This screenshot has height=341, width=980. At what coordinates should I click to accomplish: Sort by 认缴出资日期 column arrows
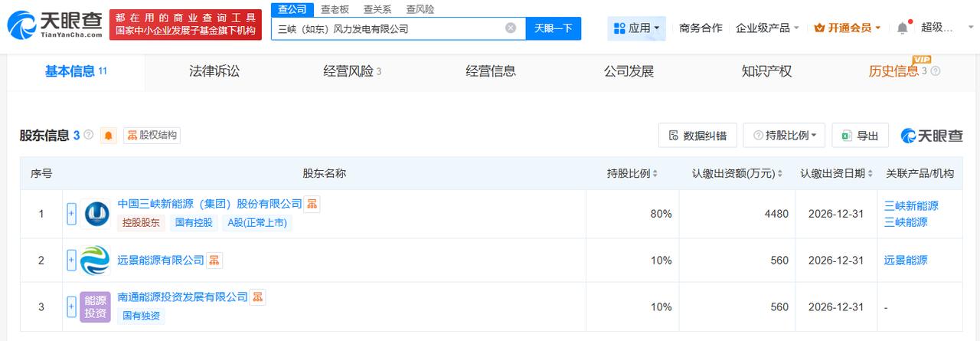coord(871,174)
